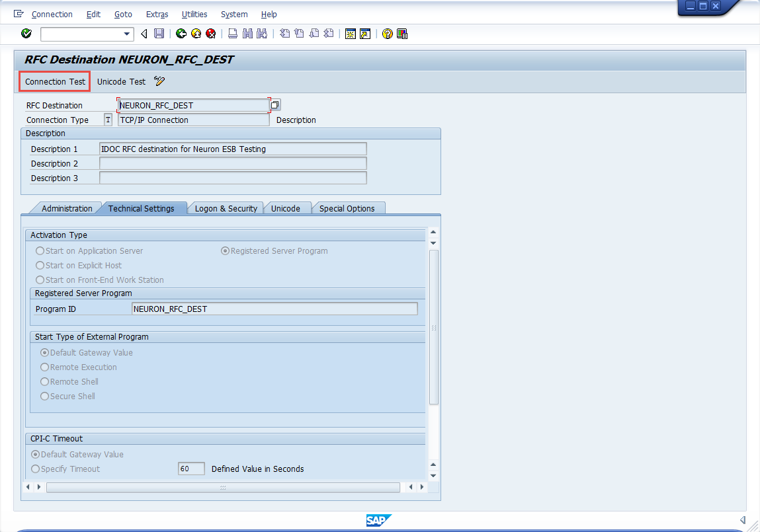Open the Utilities menu
Viewport: 760px width, 532px height.
click(194, 15)
